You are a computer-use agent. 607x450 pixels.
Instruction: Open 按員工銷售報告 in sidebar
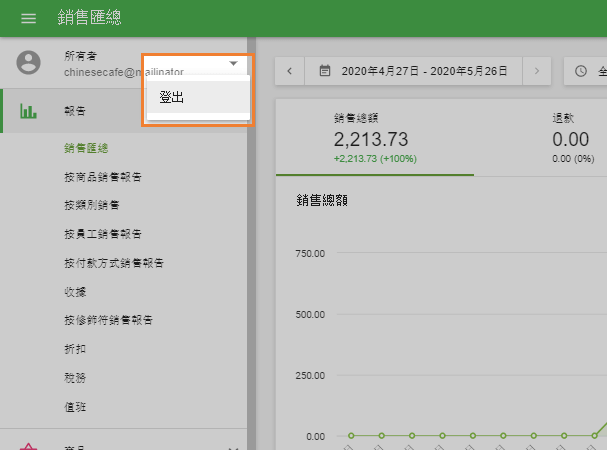(x=102, y=235)
